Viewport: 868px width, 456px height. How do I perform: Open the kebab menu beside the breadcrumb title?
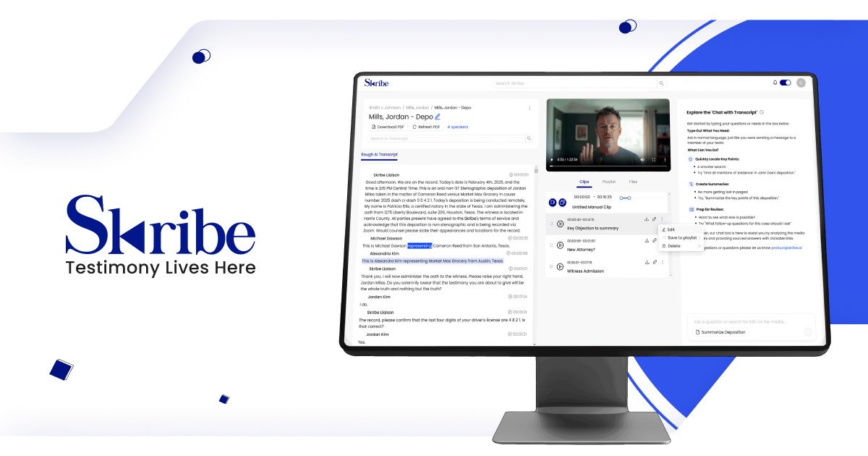tap(529, 107)
